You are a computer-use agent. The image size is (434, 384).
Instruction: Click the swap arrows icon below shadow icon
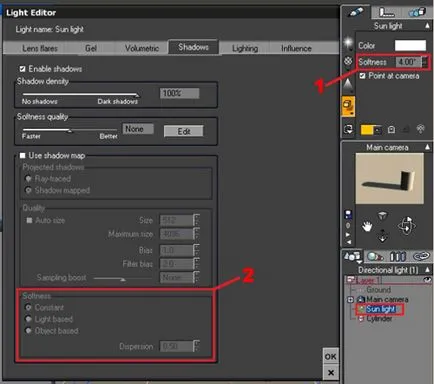click(x=348, y=130)
